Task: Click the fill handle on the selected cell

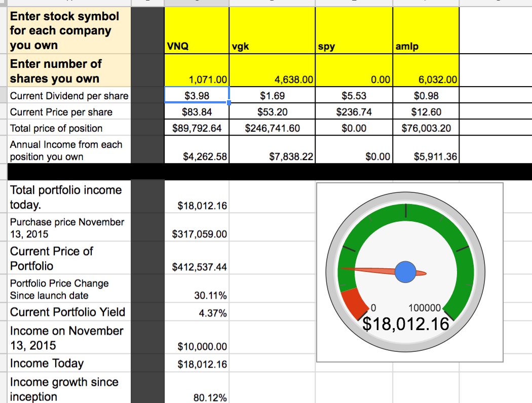Action: [229, 103]
